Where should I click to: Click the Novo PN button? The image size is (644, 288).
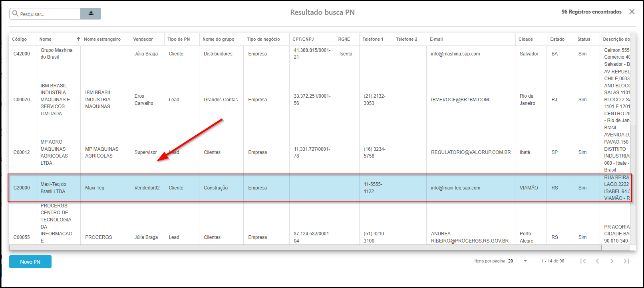coord(30,262)
